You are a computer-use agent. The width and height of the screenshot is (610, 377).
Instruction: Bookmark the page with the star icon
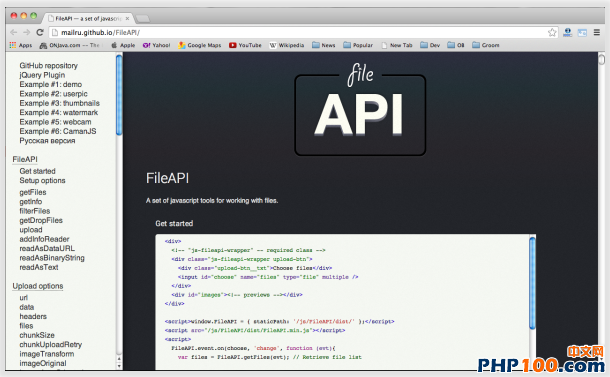552,33
